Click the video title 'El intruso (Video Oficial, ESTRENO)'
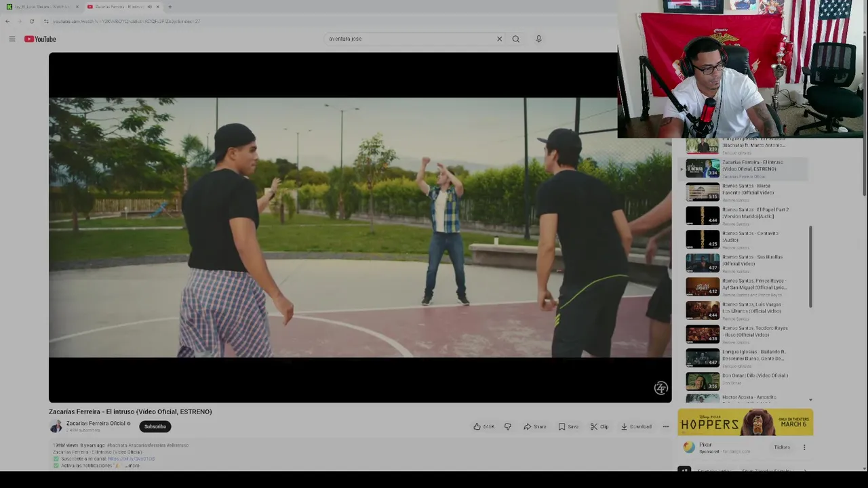868x488 pixels. click(130, 411)
